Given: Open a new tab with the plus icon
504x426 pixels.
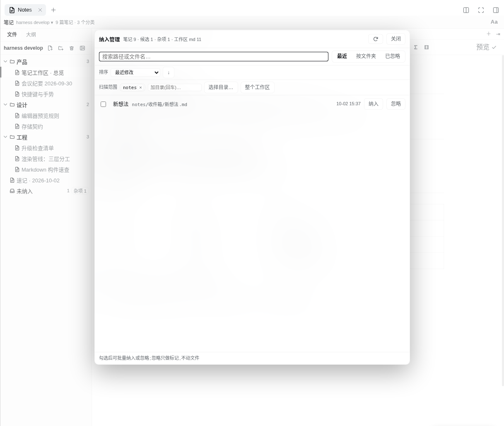Looking at the screenshot, I should pyautogui.click(x=53, y=10).
